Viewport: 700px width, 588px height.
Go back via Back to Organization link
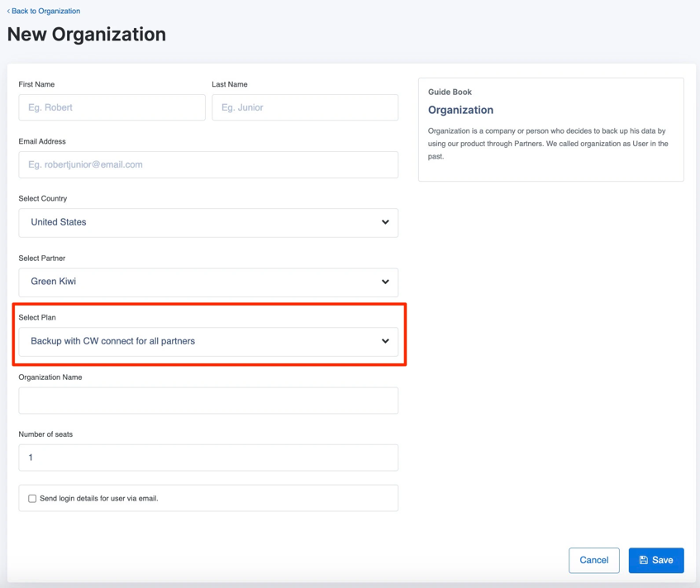pyautogui.click(x=46, y=12)
